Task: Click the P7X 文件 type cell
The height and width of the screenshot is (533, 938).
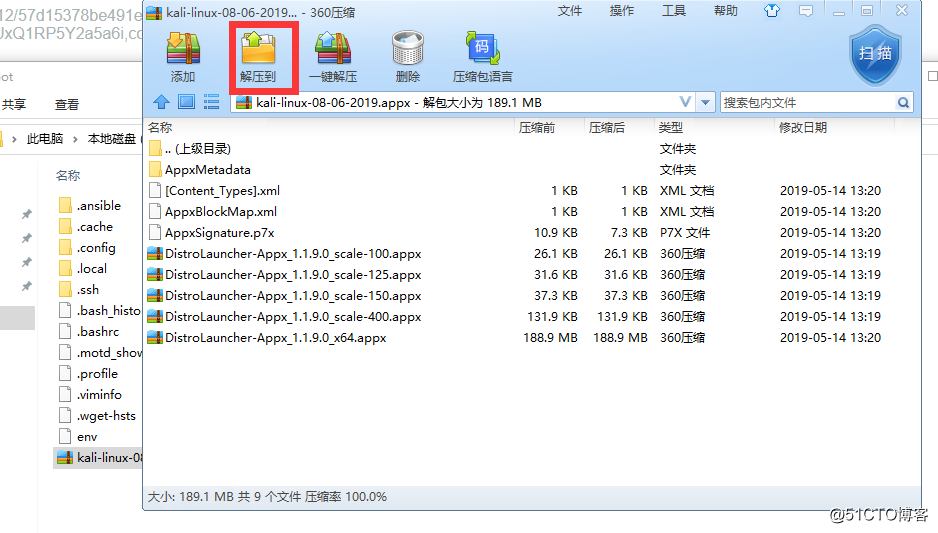Action: 685,232
